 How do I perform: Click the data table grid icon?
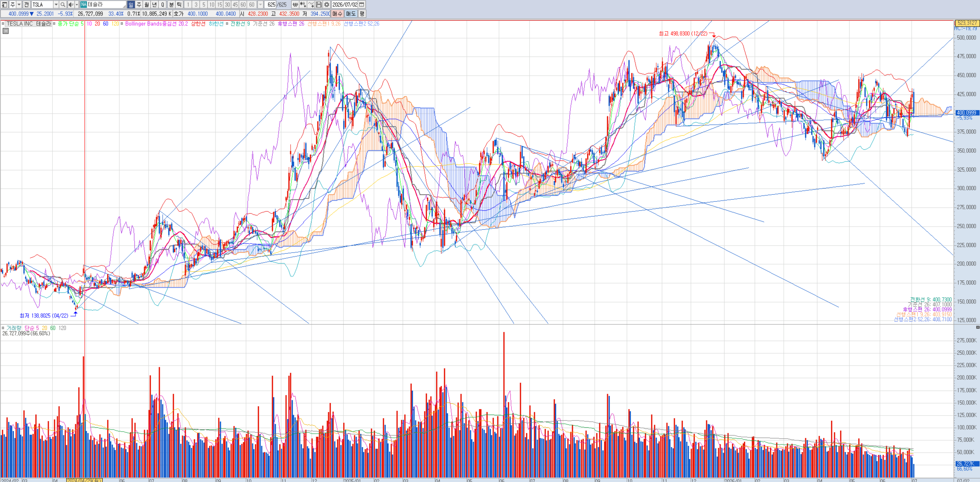pyautogui.click(x=6, y=31)
